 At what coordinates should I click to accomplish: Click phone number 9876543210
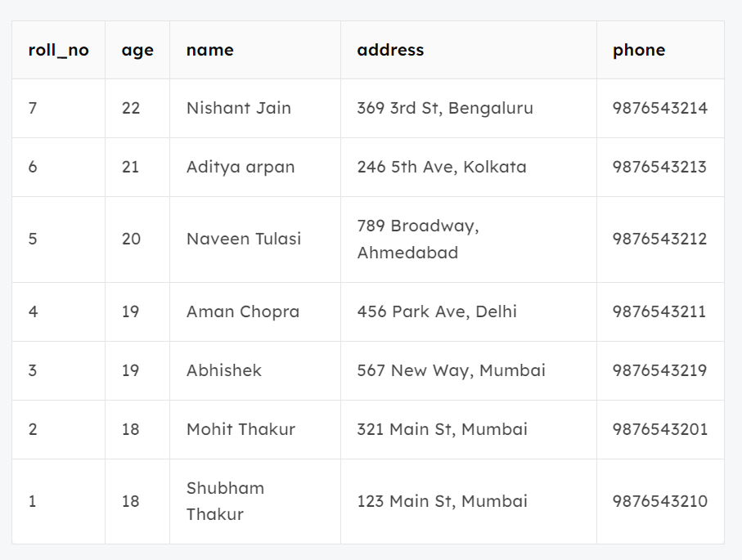click(660, 501)
